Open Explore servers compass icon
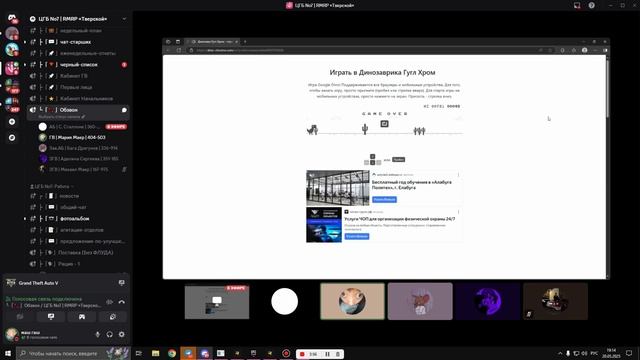 [x=12, y=138]
